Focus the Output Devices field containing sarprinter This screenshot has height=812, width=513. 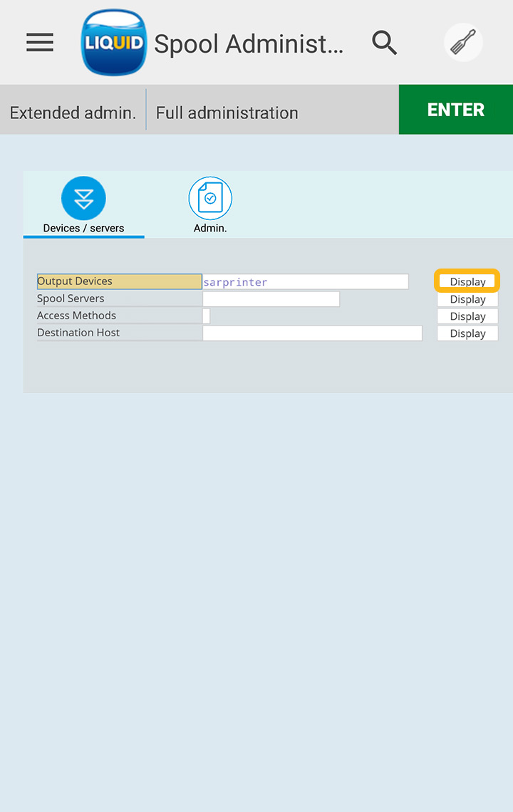305,282
